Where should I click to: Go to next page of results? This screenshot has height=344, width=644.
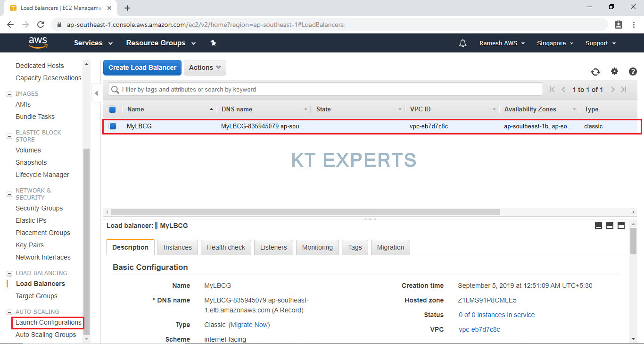(612, 89)
